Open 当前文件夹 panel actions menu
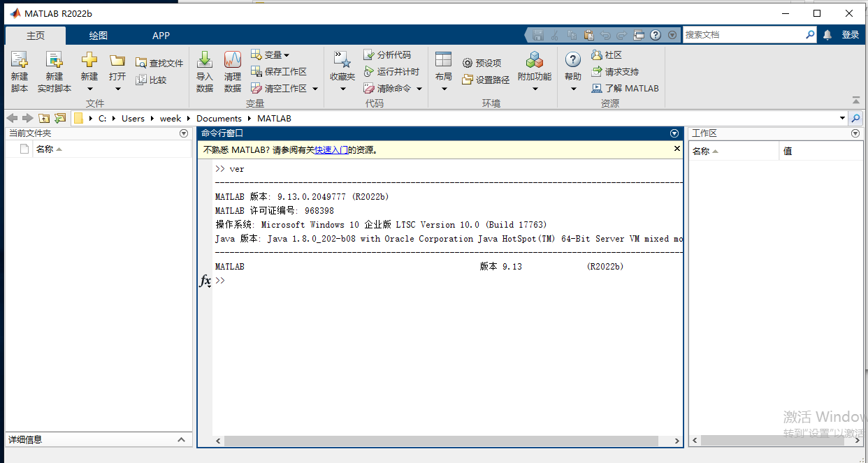Screen dimensions: 868x463 tap(184, 133)
